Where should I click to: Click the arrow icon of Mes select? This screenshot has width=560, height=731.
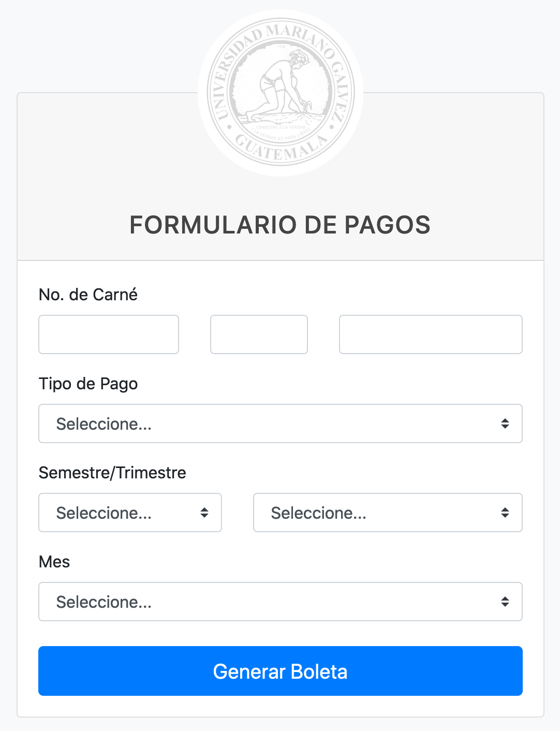[505, 602]
